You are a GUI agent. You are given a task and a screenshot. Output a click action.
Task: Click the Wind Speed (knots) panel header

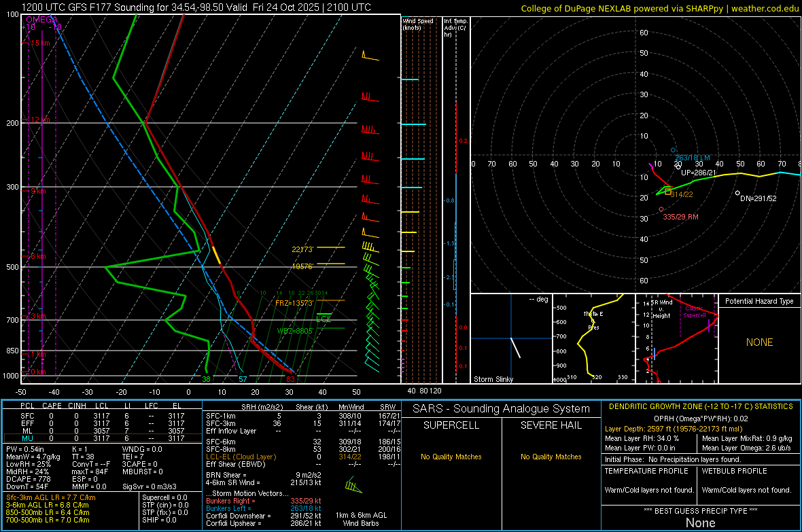[x=417, y=24]
